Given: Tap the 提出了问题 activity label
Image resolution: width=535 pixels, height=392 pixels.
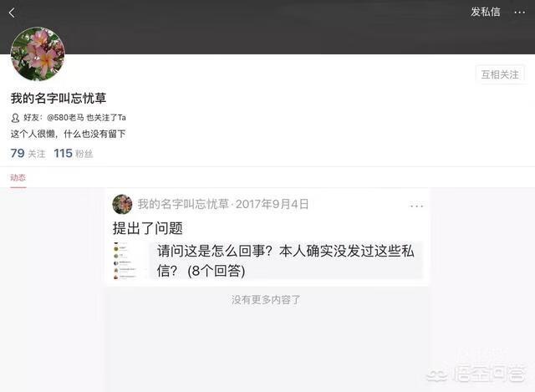Looking at the screenshot, I should tap(148, 228).
